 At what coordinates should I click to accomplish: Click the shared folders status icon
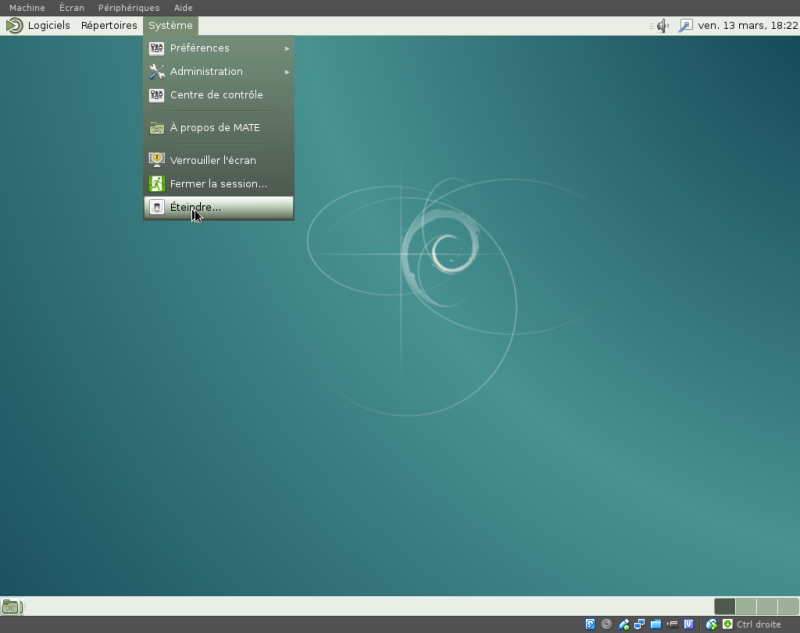click(656, 624)
